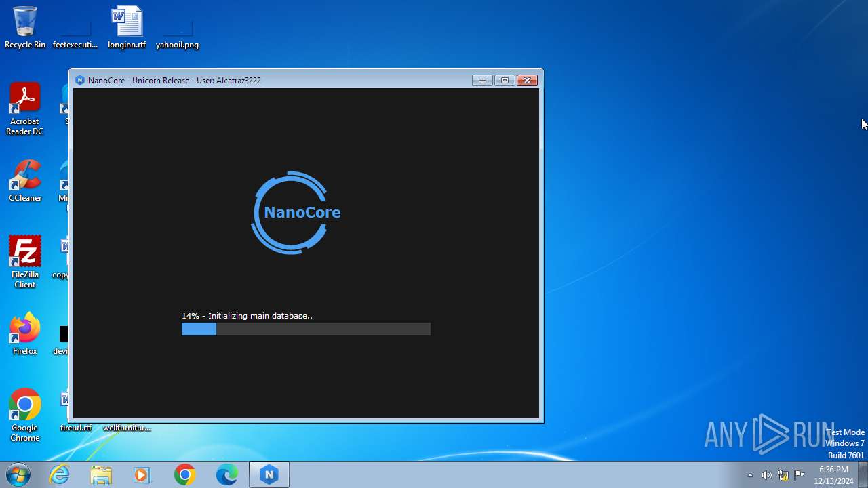
Task: Click the NanoCore window title text
Action: (174, 80)
